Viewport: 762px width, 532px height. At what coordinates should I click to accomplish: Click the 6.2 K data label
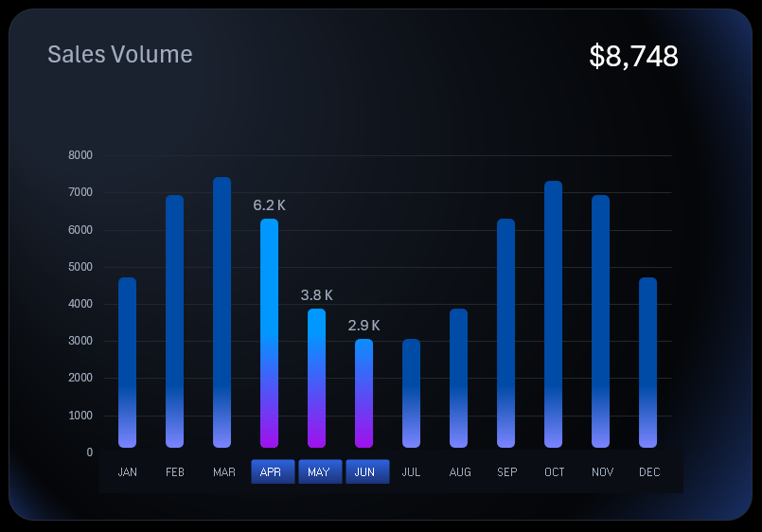pos(270,205)
